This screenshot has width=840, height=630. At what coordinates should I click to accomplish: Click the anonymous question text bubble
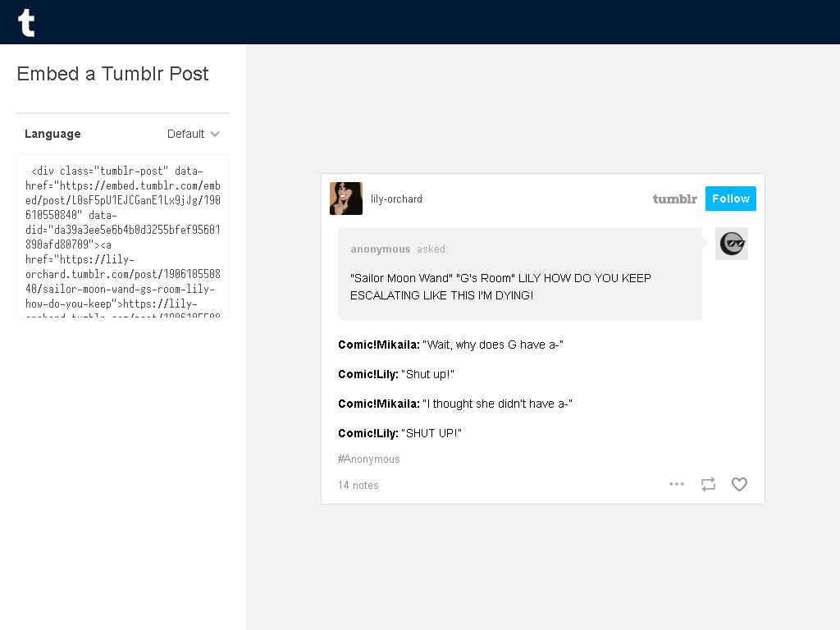pyautogui.click(x=519, y=274)
